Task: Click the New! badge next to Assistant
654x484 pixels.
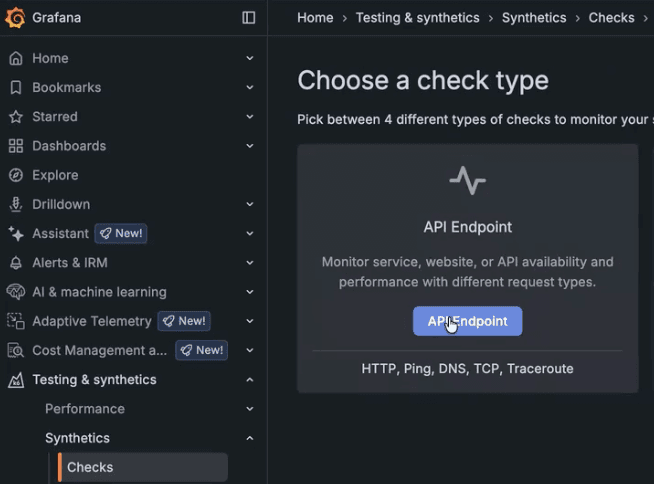Action: pyautogui.click(x=121, y=233)
